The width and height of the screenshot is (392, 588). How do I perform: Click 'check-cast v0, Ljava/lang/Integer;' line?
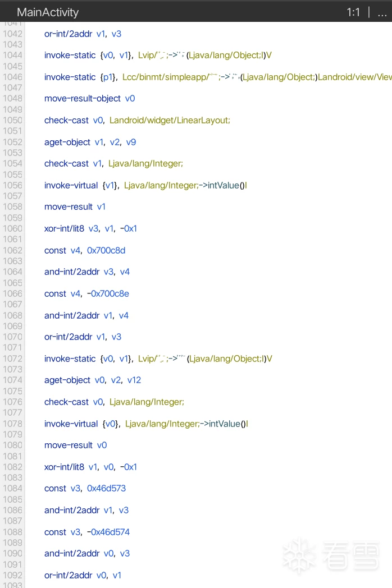114,402
